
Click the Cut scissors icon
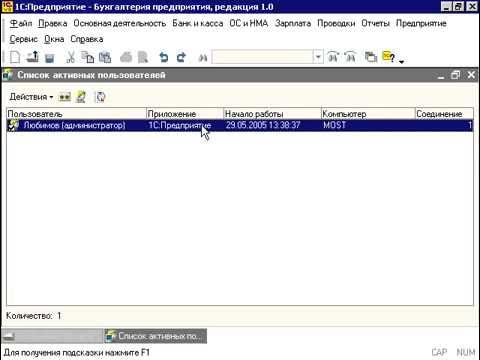point(70,57)
